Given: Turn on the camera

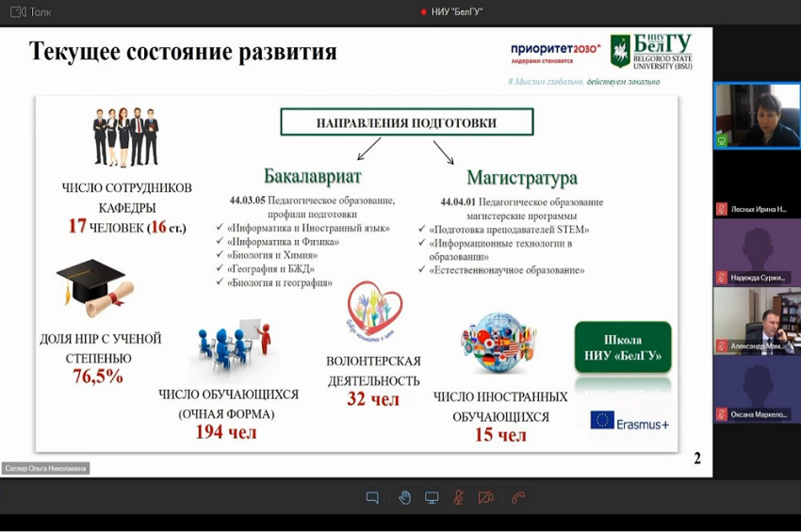Looking at the screenshot, I should tap(486, 498).
